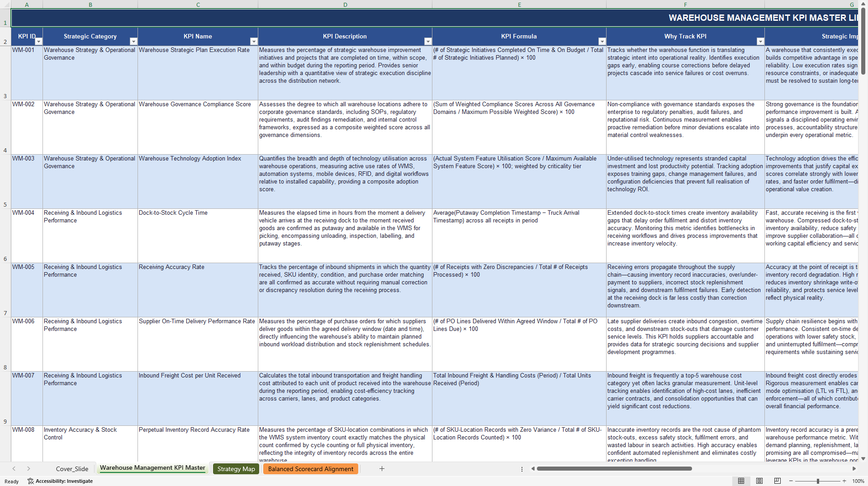Click the Ready status indicator

coord(11,481)
